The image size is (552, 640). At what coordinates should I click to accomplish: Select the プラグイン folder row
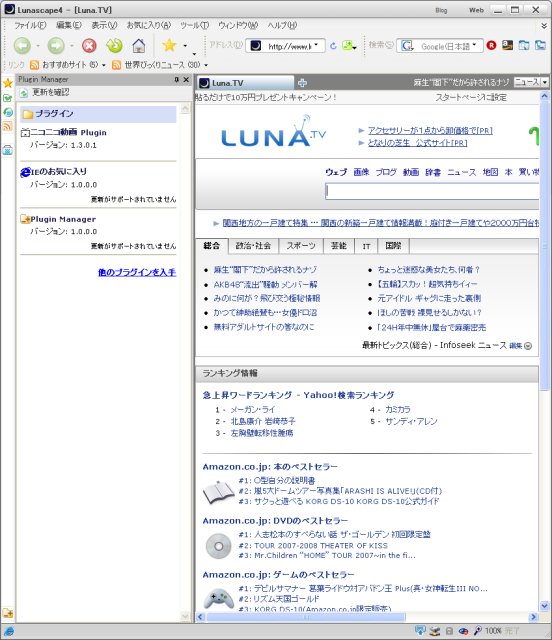[98, 114]
